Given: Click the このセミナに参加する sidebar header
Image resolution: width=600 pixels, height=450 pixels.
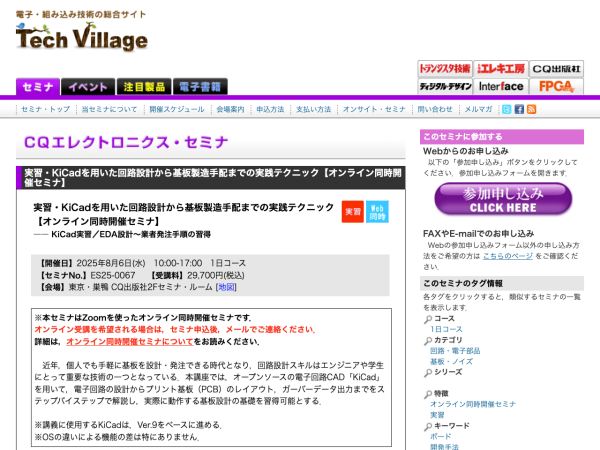Looking at the screenshot, I should pos(502,137).
